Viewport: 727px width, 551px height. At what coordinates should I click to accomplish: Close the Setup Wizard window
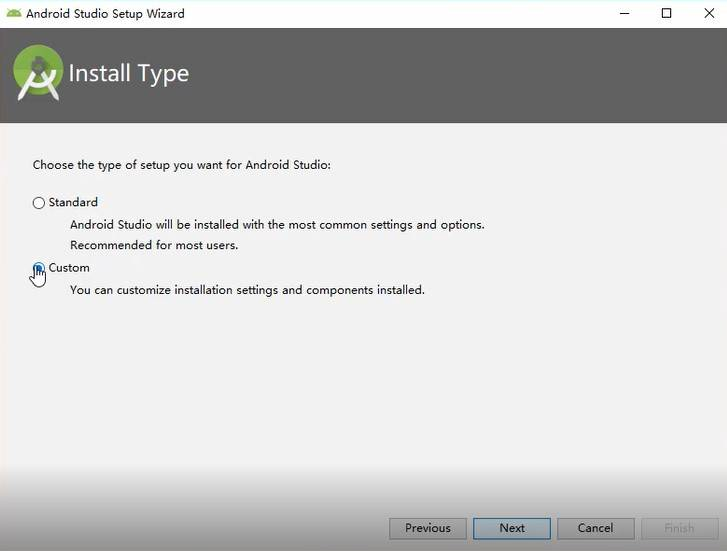tap(709, 13)
